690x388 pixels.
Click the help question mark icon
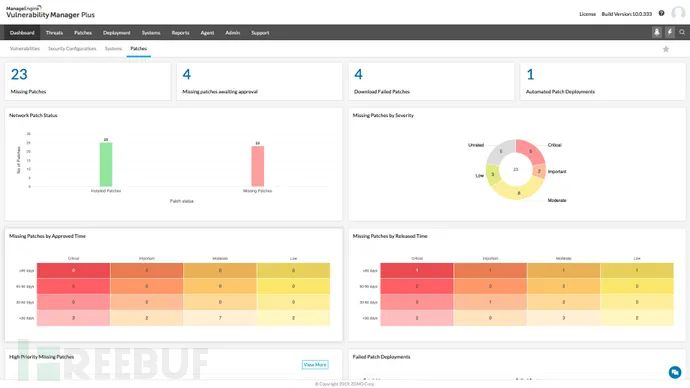(661, 13)
